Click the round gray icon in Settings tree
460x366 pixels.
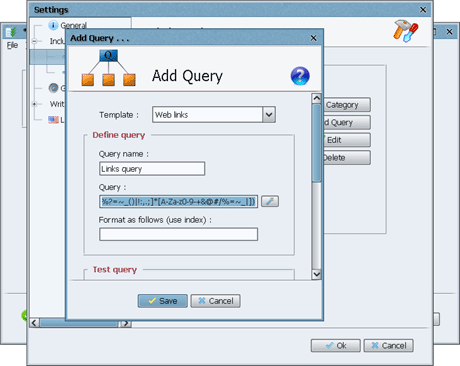click(x=53, y=88)
